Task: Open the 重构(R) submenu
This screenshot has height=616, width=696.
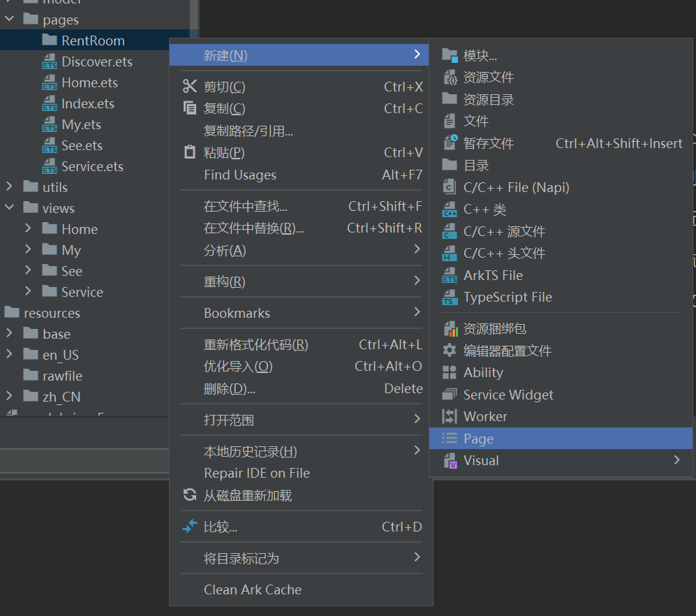Action: 301,281
